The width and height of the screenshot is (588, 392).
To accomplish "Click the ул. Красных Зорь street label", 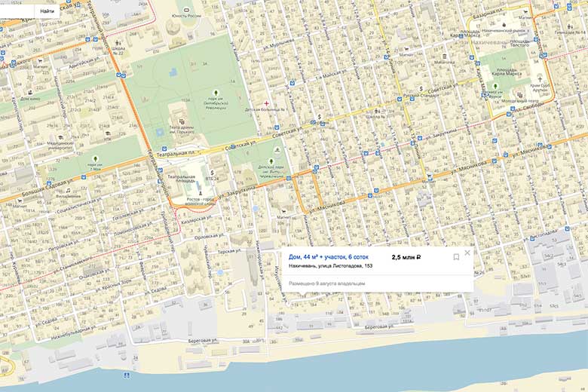I will pyautogui.click(x=113, y=286).
